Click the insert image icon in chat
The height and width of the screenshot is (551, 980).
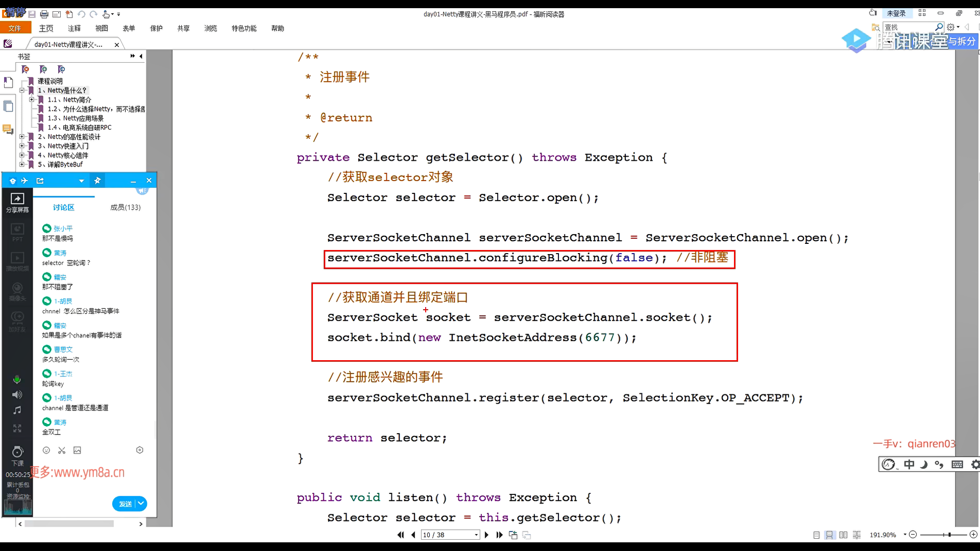click(x=77, y=450)
